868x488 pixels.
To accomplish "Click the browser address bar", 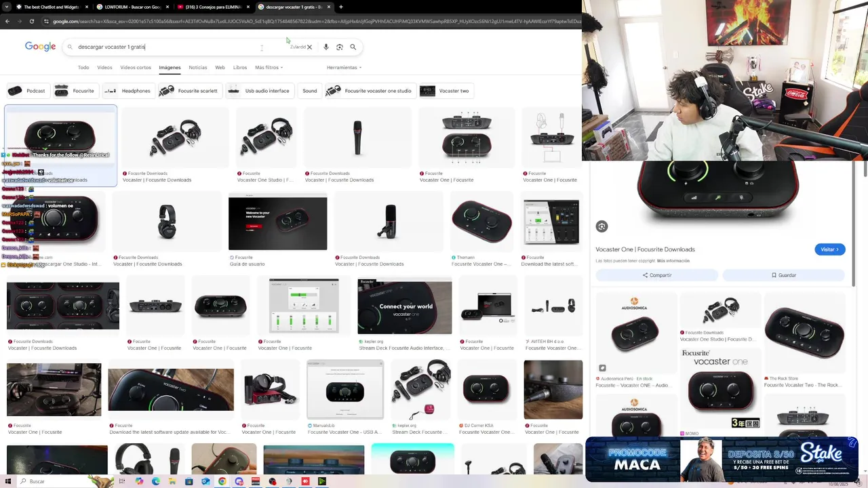I will coord(312,21).
